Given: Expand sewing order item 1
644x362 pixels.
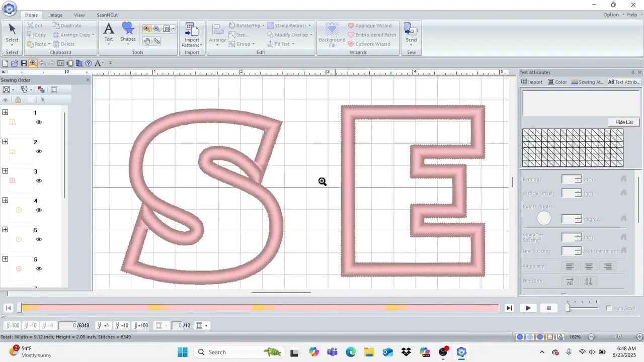Looking at the screenshot, I should pos(5,112).
